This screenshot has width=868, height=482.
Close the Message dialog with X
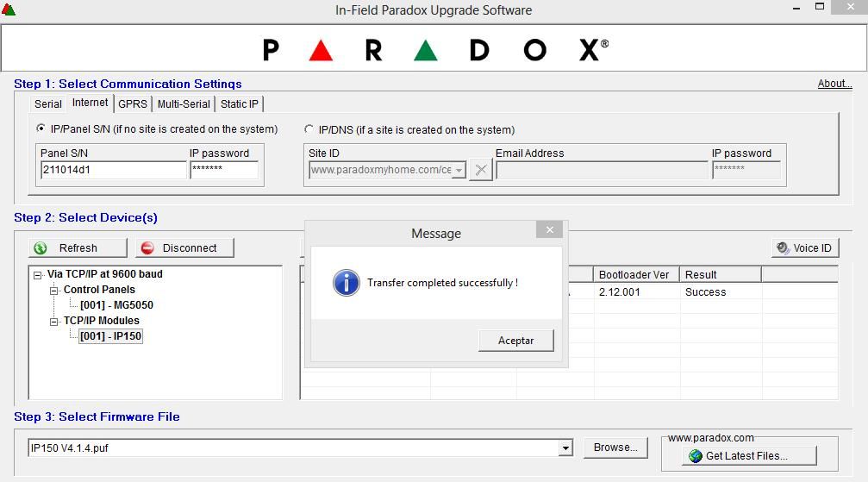(x=550, y=230)
